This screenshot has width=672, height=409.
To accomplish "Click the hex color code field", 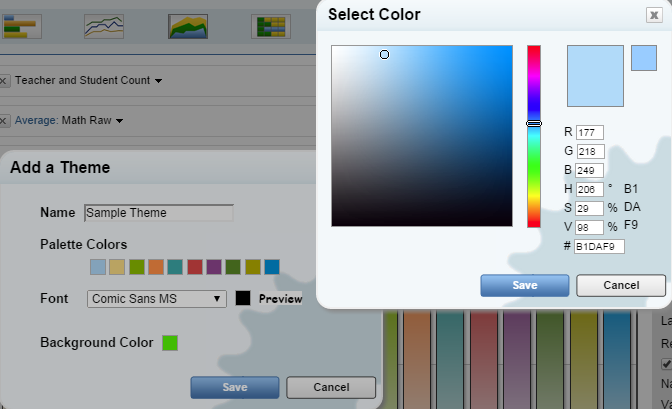I will click(x=600, y=246).
